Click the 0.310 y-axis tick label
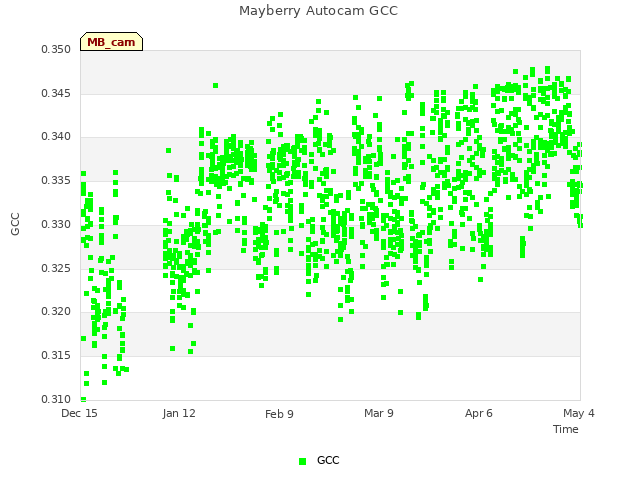The width and height of the screenshot is (640, 480). pos(56,399)
